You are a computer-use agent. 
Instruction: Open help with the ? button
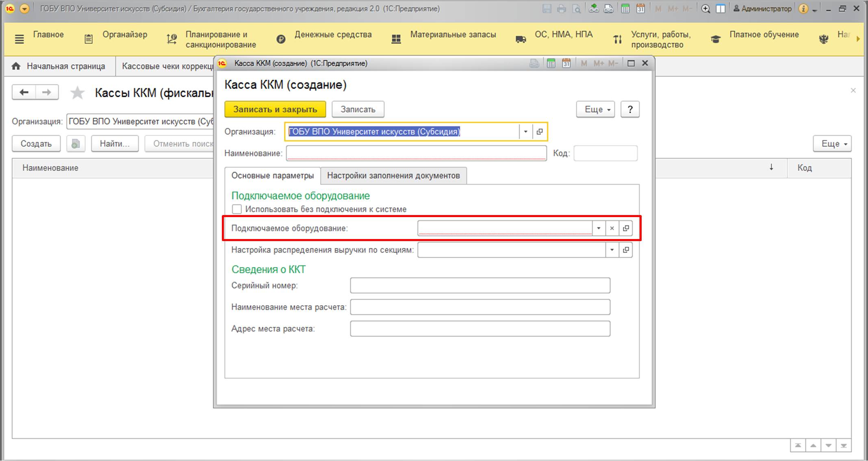click(x=630, y=109)
